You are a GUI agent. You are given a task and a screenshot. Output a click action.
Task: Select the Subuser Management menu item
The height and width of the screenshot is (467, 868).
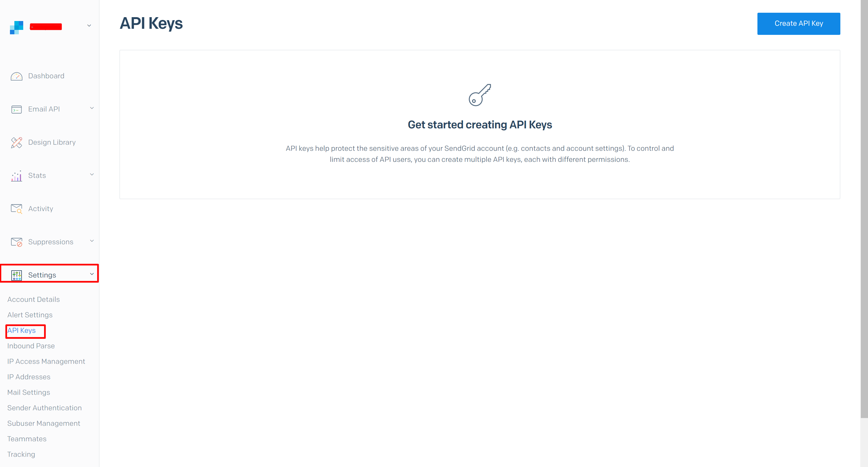tap(44, 423)
